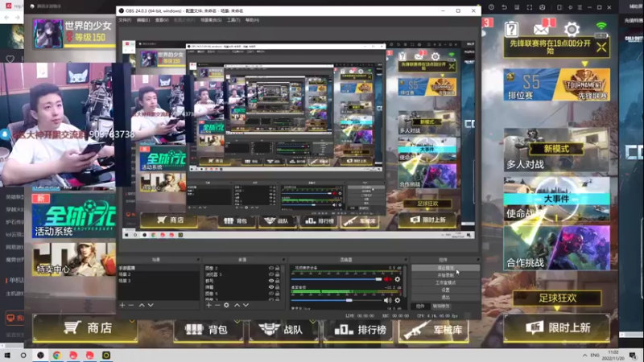
Task: Enable 工作室模式 studio mode
Action: click(x=445, y=283)
